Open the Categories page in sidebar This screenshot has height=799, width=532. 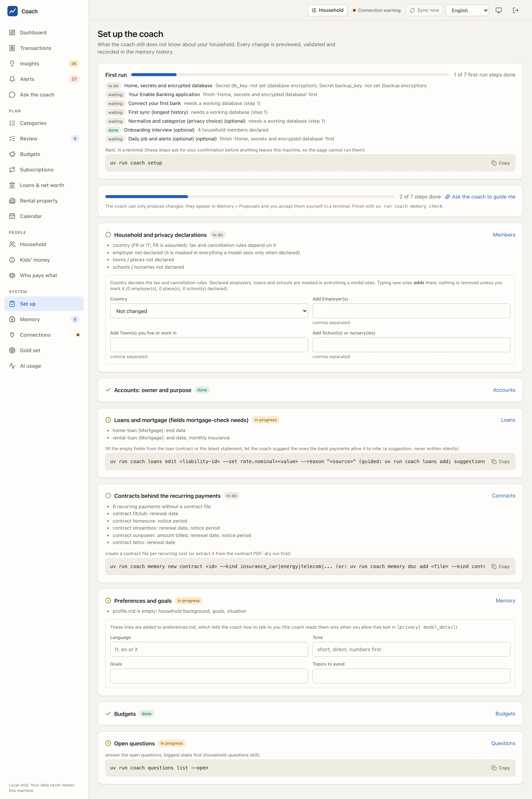pyautogui.click(x=44, y=123)
